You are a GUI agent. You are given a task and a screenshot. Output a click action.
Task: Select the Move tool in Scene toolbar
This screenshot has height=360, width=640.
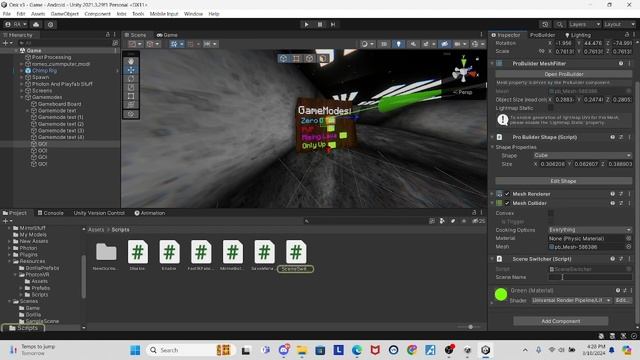pos(131,70)
